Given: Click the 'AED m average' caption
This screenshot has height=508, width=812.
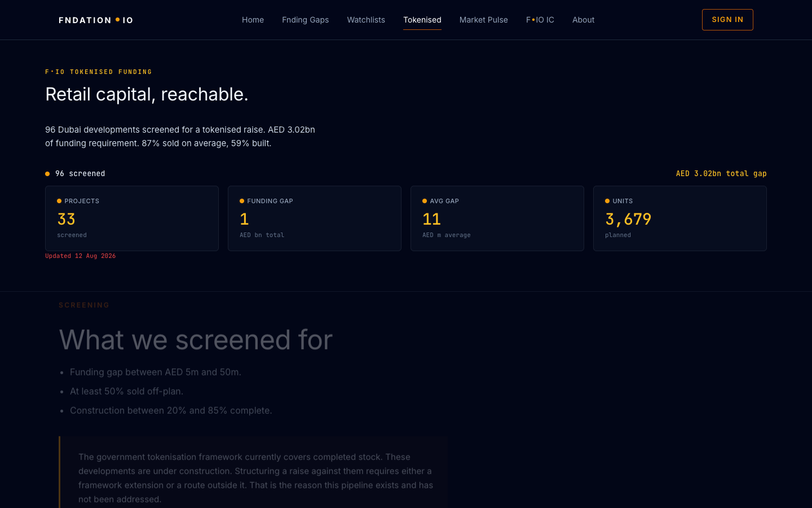Looking at the screenshot, I should (x=447, y=235).
